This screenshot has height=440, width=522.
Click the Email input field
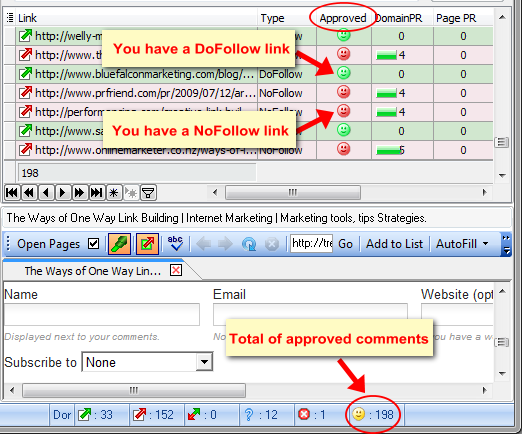coord(310,314)
